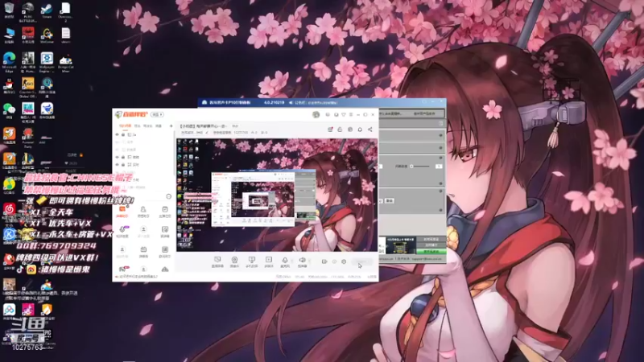
Task: Toggle the lock icon of the lowest visible source layer
Action: pos(123,165)
